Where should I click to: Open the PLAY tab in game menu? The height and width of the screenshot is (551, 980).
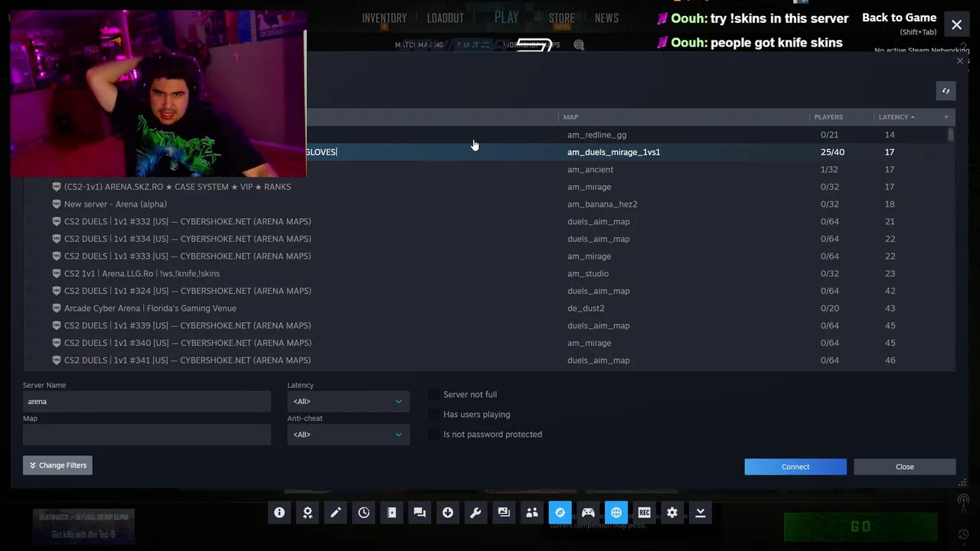[506, 18]
